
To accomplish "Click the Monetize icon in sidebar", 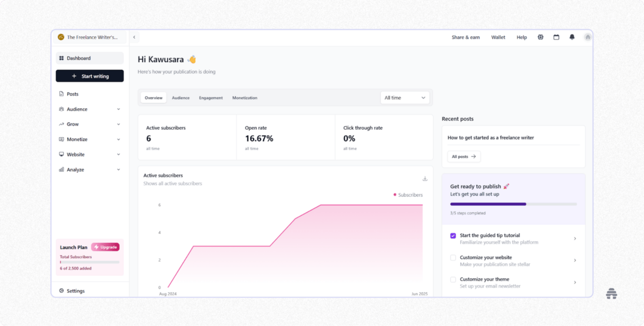I will [x=62, y=139].
